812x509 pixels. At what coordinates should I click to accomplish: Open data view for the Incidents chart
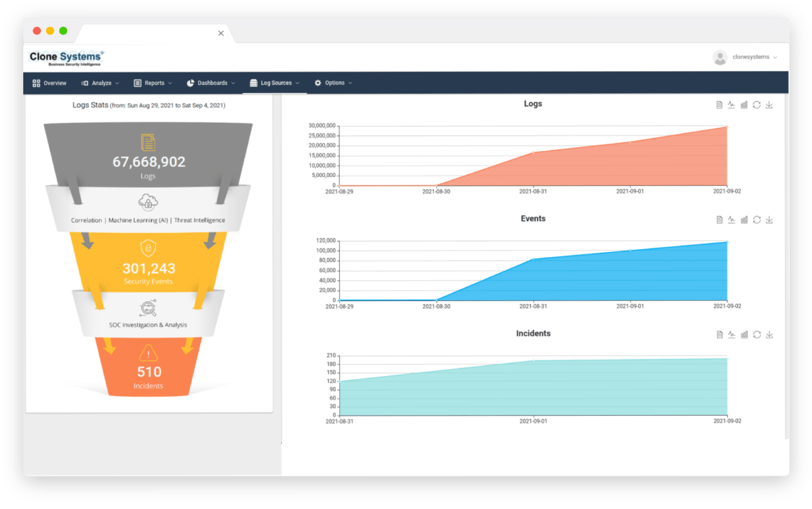[719, 335]
